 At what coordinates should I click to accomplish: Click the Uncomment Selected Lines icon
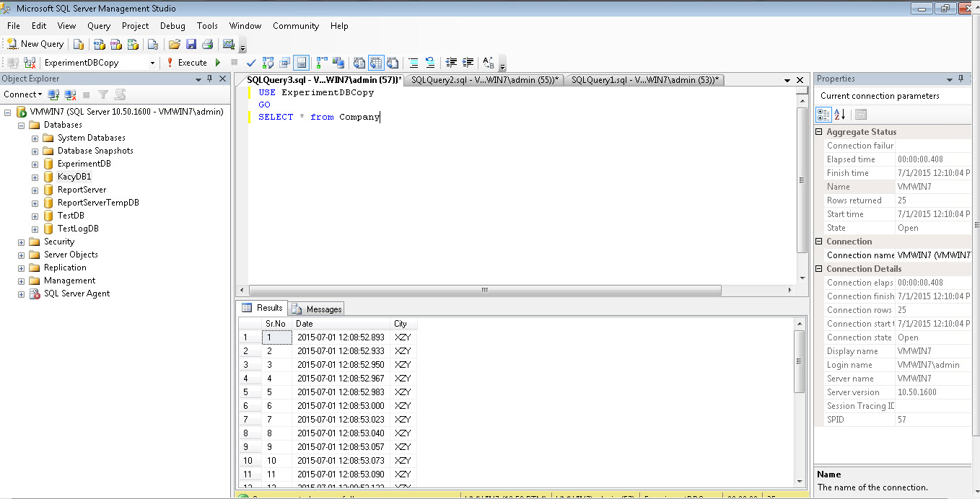(429, 63)
